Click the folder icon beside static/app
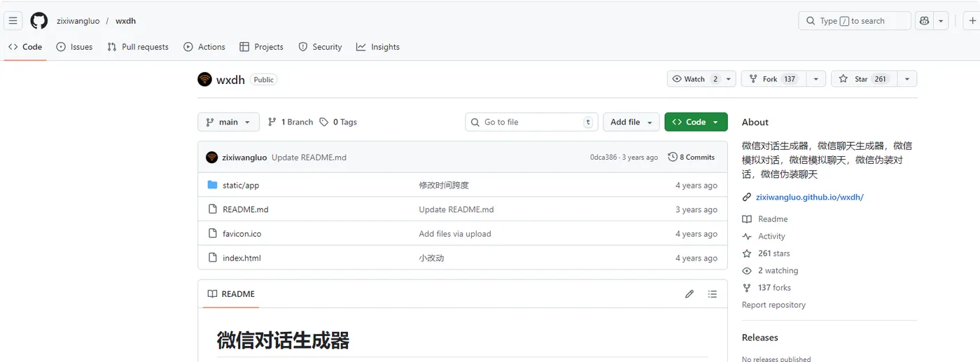 point(213,185)
